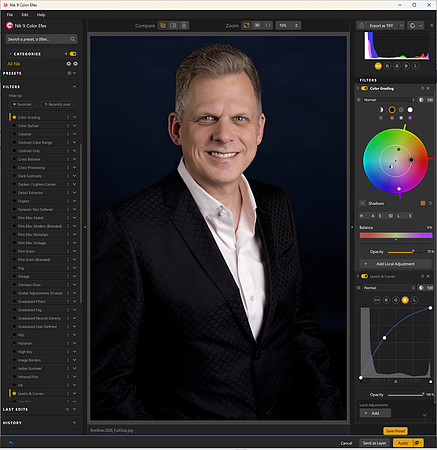Adjust the Balance gradient slider
This screenshot has height=450, width=437.
point(396,235)
